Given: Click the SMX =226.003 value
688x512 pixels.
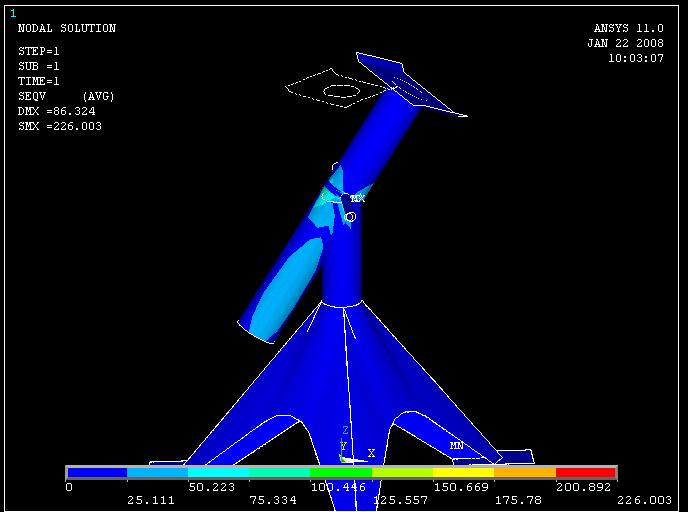Looking at the screenshot, I should tap(60, 126).
